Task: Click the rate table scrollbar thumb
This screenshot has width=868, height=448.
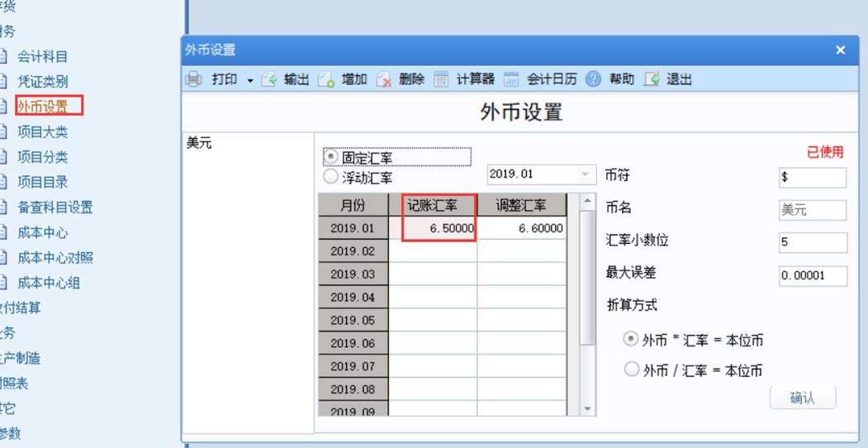Action: pyautogui.click(x=587, y=278)
